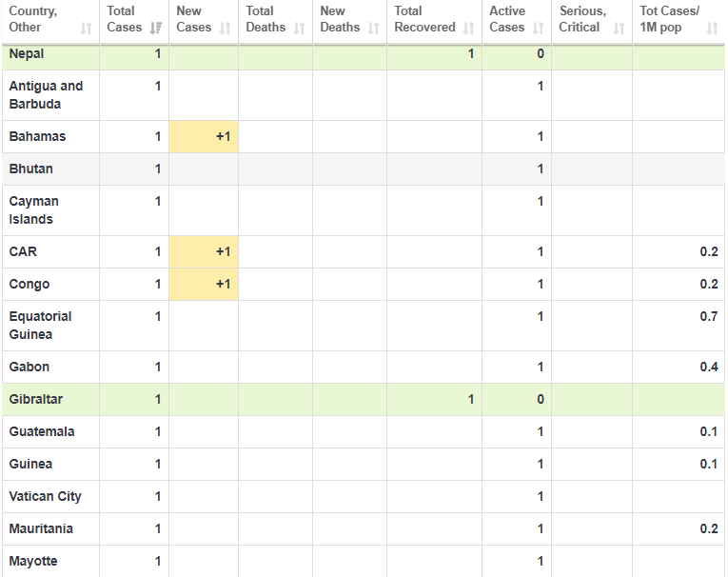Click the Equatorial Guinea row name
This screenshot has width=728, height=577.
[x=40, y=326]
